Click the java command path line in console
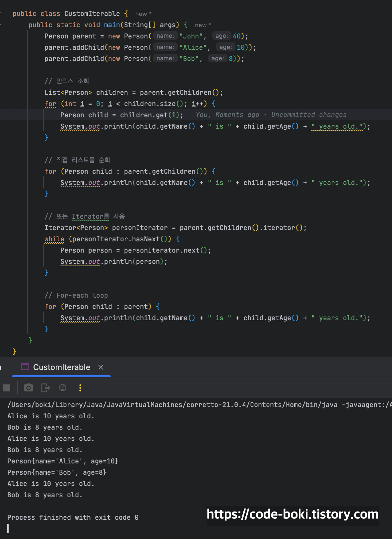Viewport: 392px width, 539px height. (x=200, y=405)
